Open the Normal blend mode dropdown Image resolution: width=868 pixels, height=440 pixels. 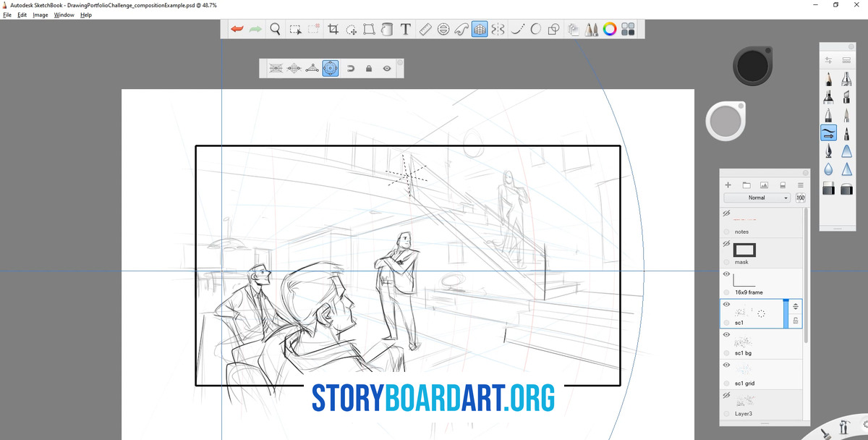(x=757, y=198)
